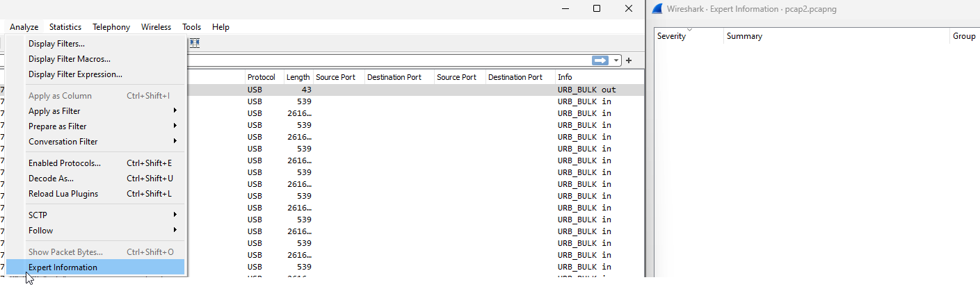Select Decode As menu item
980x289 pixels.
[x=51, y=179]
